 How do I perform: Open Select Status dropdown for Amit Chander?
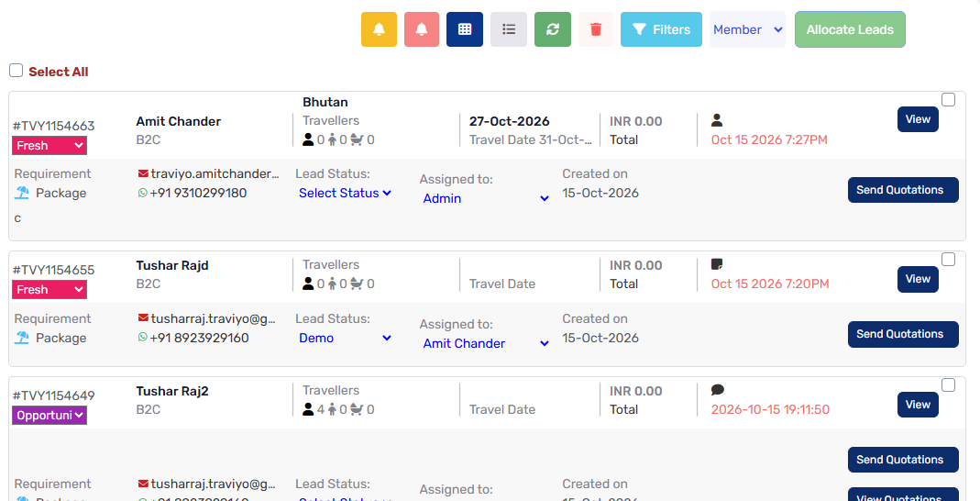tap(345, 194)
